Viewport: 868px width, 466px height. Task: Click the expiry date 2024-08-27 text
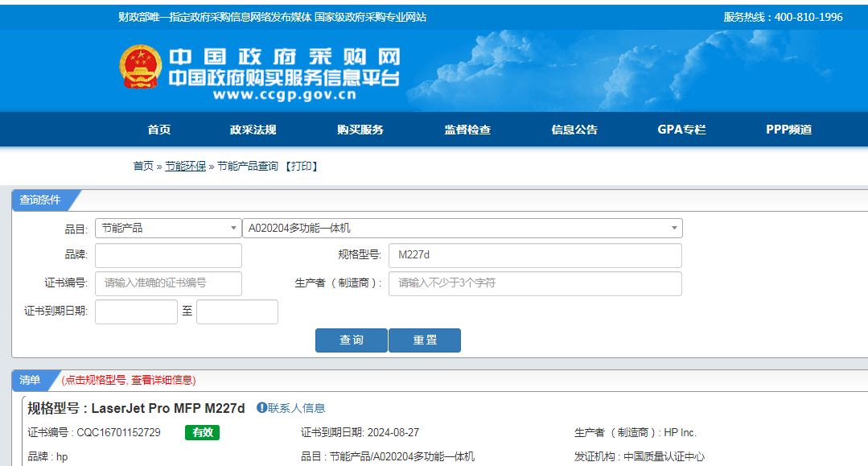pyautogui.click(x=393, y=433)
